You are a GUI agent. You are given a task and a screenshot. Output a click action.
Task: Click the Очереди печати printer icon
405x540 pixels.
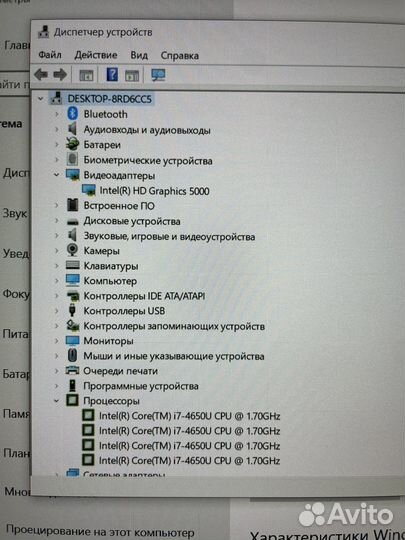tap(72, 371)
